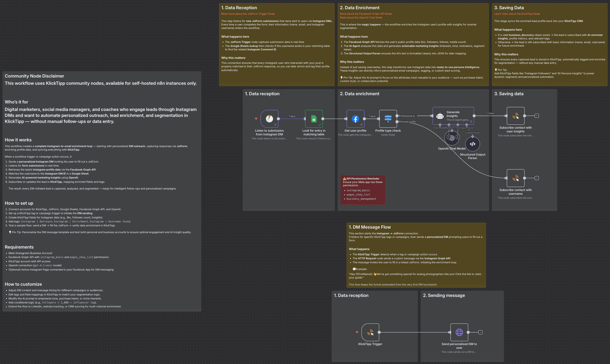This screenshot has width=610, height=364.
Task: Select the Send personalized DM globe node
Action: click(459, 332)
